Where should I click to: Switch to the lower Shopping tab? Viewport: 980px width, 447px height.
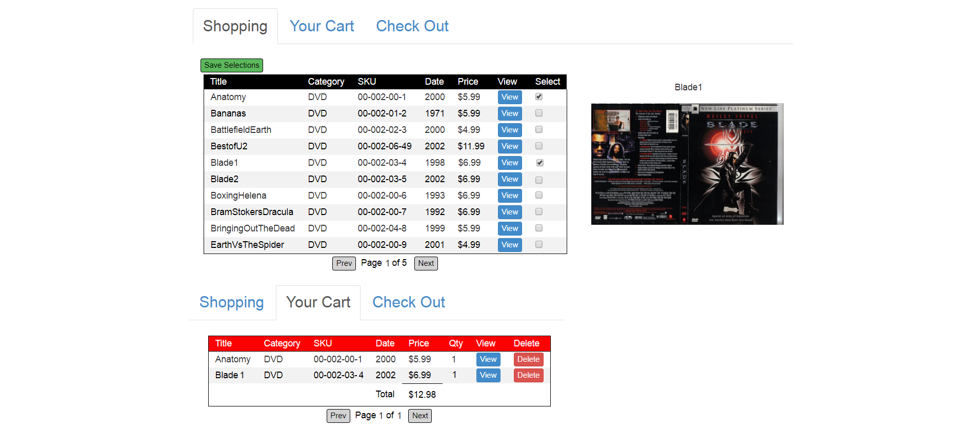(x=232, y=302)
